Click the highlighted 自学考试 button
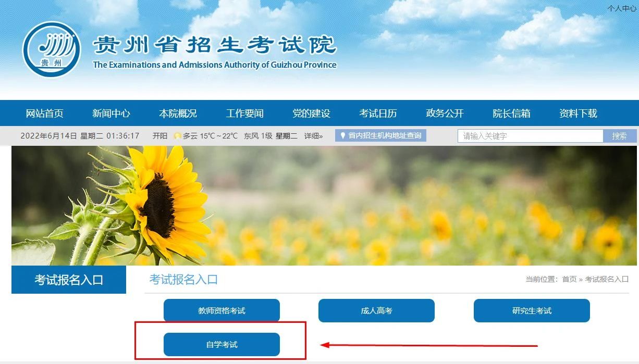The image size is (639, 364). 222,345
